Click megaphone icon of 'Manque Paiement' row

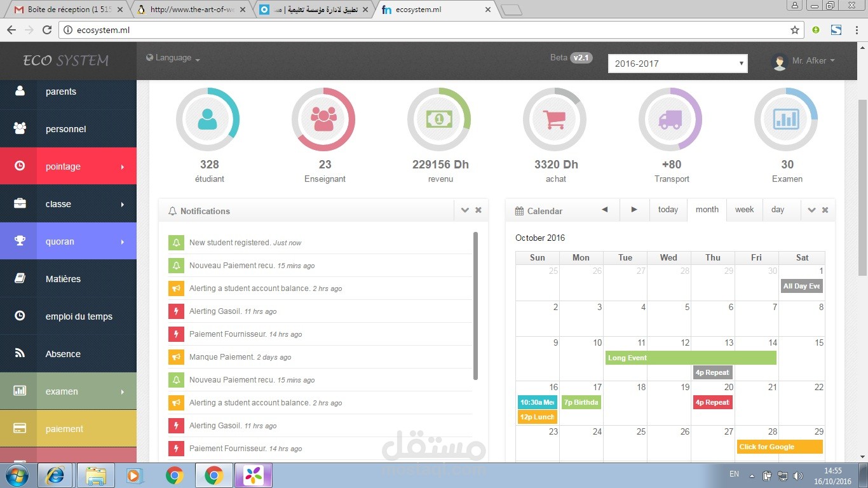(176, 357)
